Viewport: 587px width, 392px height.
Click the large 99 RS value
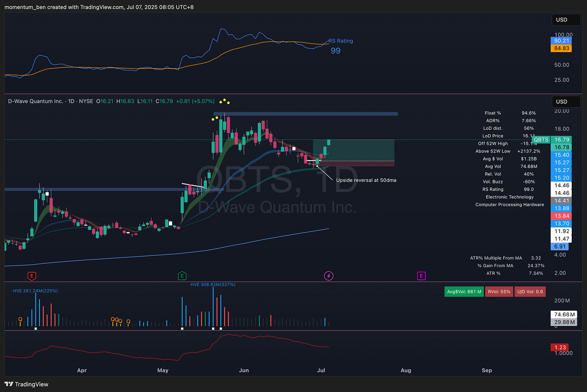click(x=335, y=51)
